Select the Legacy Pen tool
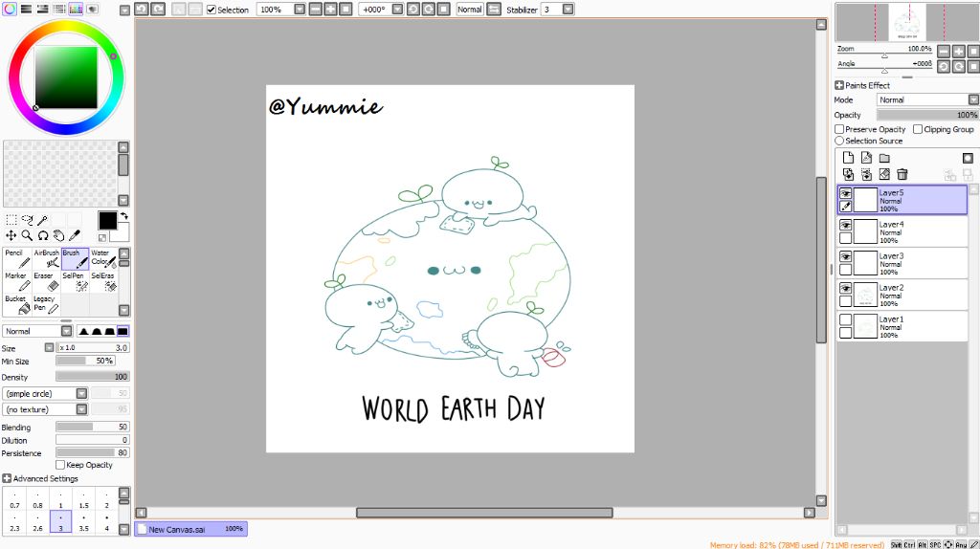This screenshot has height=549, width=980. 46,304
